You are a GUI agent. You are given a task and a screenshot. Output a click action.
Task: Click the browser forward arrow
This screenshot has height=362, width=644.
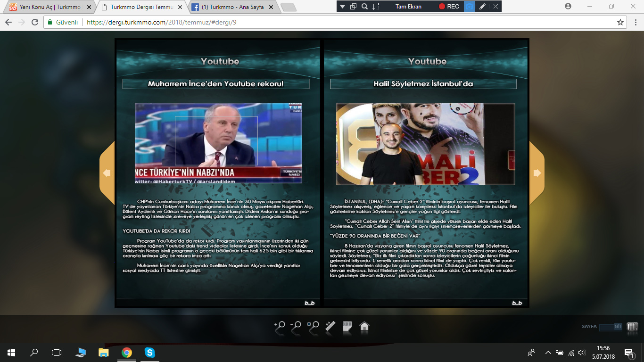[21, 22]
